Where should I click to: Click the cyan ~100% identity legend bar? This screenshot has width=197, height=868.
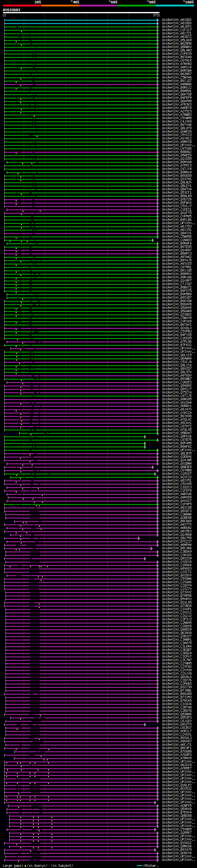[x=175, y=6]
